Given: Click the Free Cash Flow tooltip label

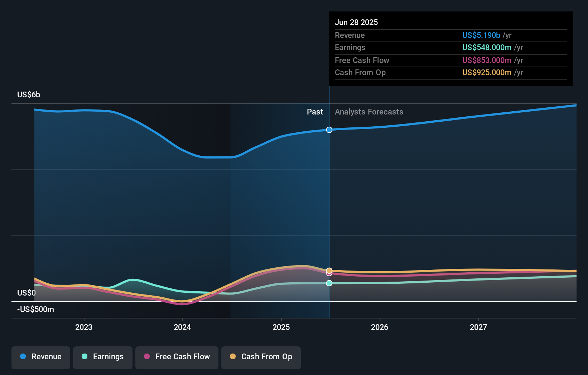Looking at the screenshot, I should coord(362,60).
